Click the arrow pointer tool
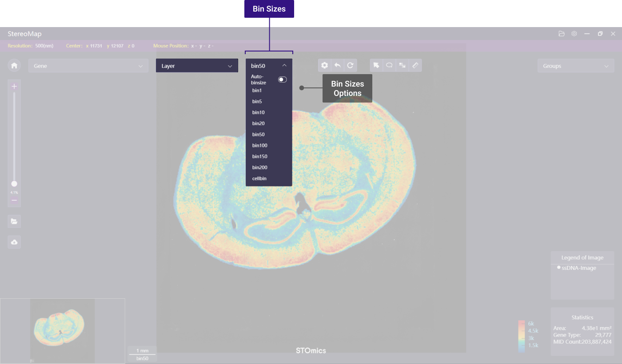The width and height of the screenshot is (622, 364). [376, 65]
